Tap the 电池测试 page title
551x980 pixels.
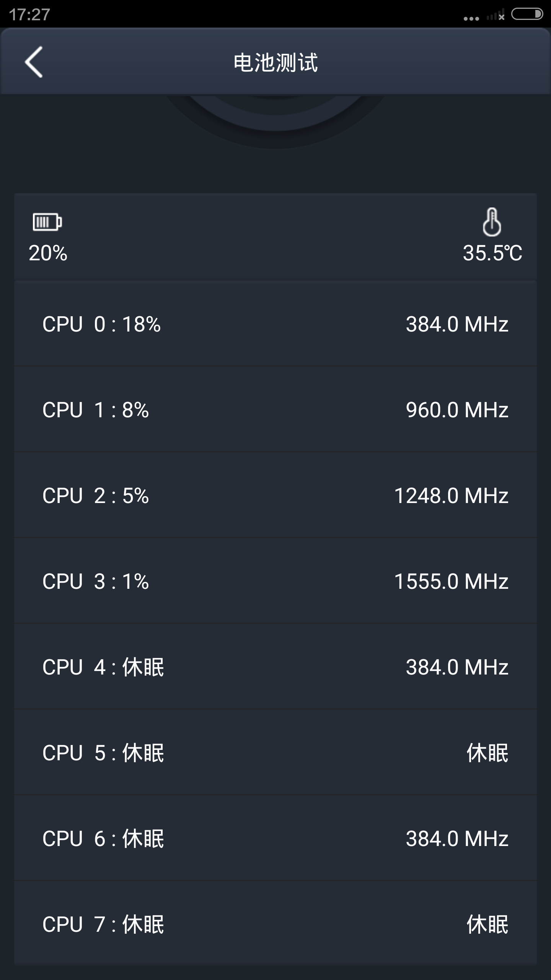click(x=275, y=62)
